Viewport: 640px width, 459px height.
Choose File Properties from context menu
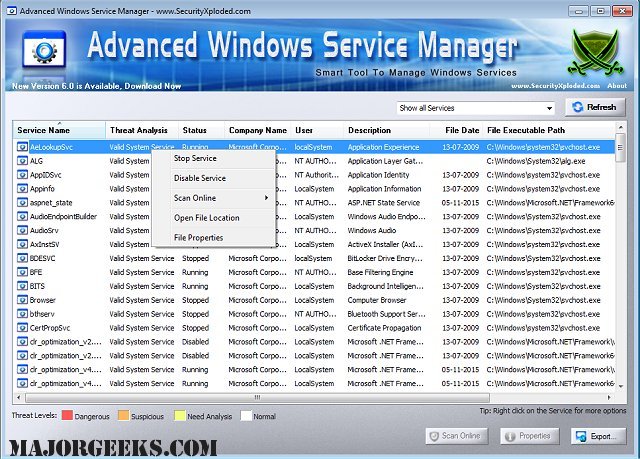click(198, 237)
